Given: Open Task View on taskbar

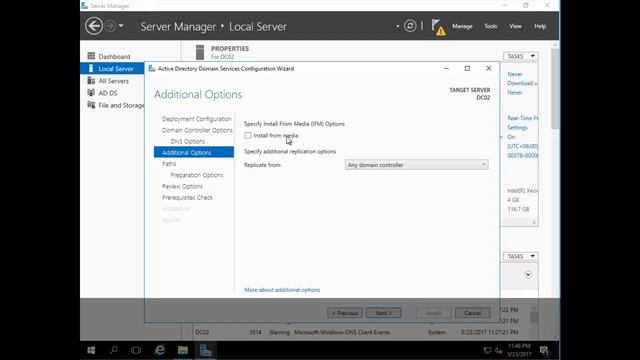Looking at the screenshot, I should pos(136,350).
